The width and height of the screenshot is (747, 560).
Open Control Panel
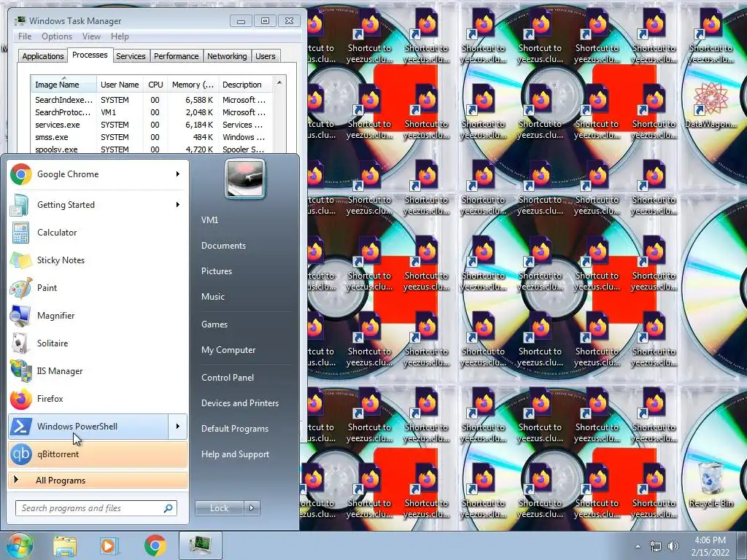[228, 378]
